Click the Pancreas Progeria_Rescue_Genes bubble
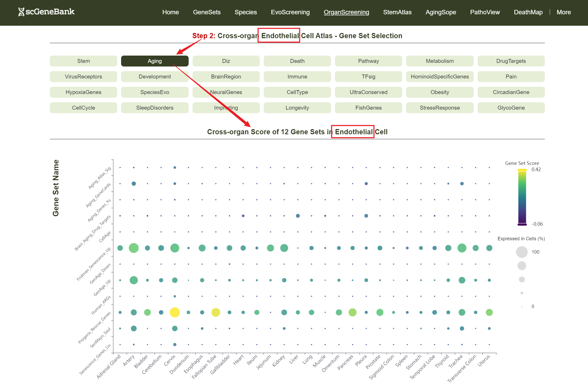This screenshot has width=588, height=387. coord(352,312)
